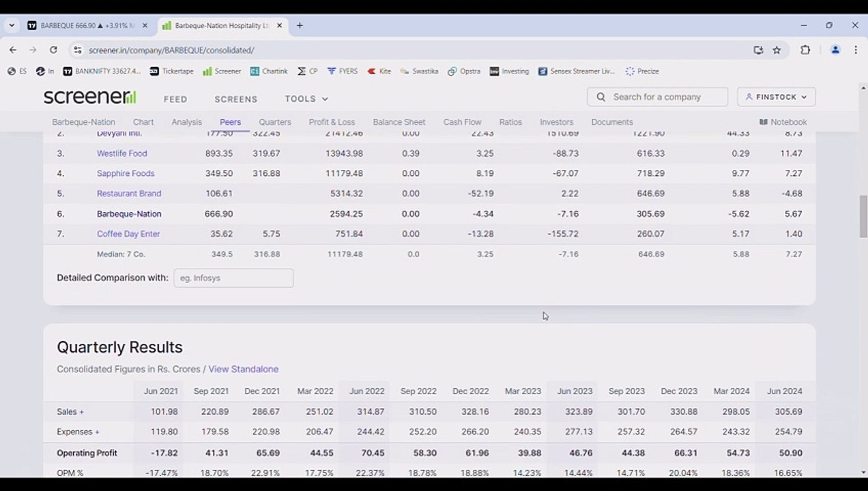Reload the current page

[x=53, y=50]
